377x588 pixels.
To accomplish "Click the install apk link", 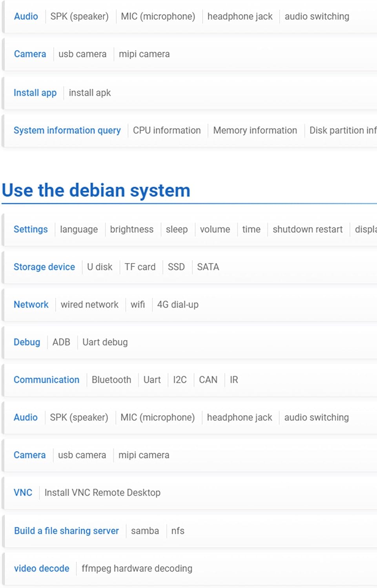I will point(90,93).
